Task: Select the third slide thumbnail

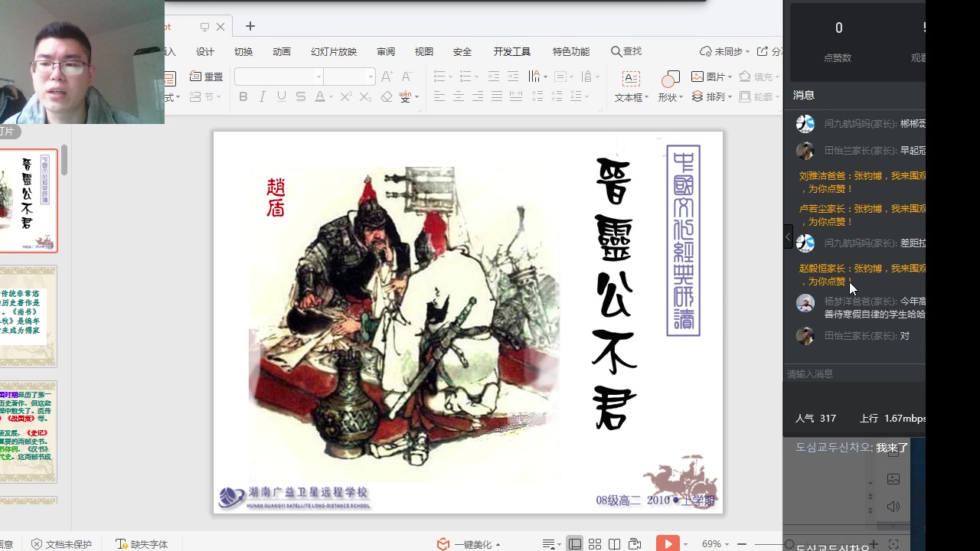Action: tap(28, 432)
